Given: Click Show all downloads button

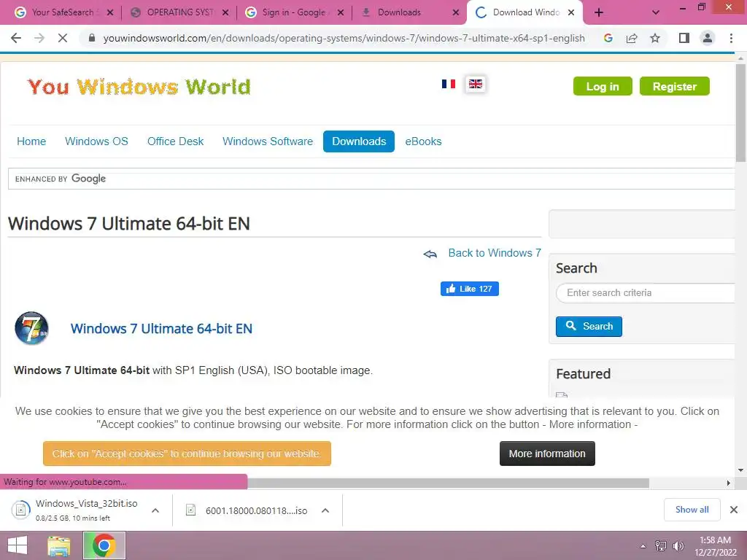Looking at the screenshot, I should click(x=692, y=510).
